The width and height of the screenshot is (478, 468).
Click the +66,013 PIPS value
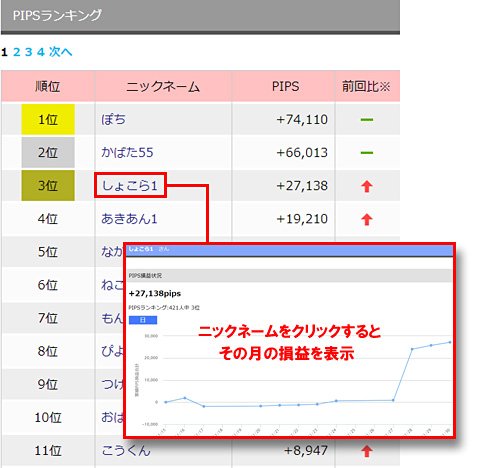tap(302, 153)
